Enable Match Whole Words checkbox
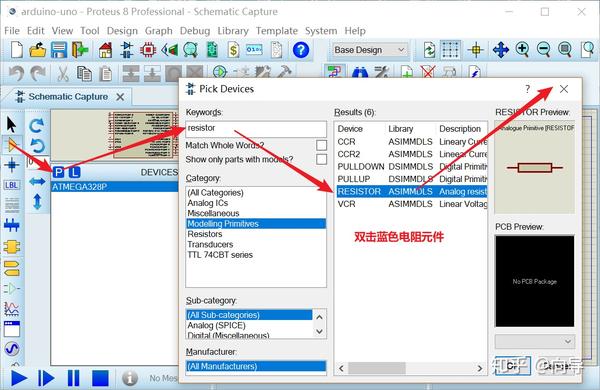Screen dimensions: 600x390 coord(321,145)
